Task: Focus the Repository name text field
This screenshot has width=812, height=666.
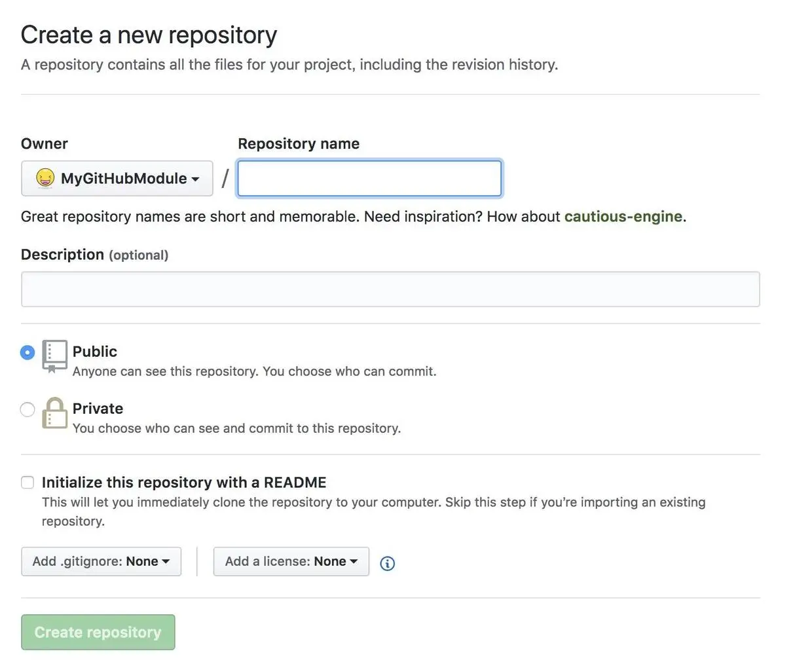Action: pyautogui.click(x=369, y=178)
